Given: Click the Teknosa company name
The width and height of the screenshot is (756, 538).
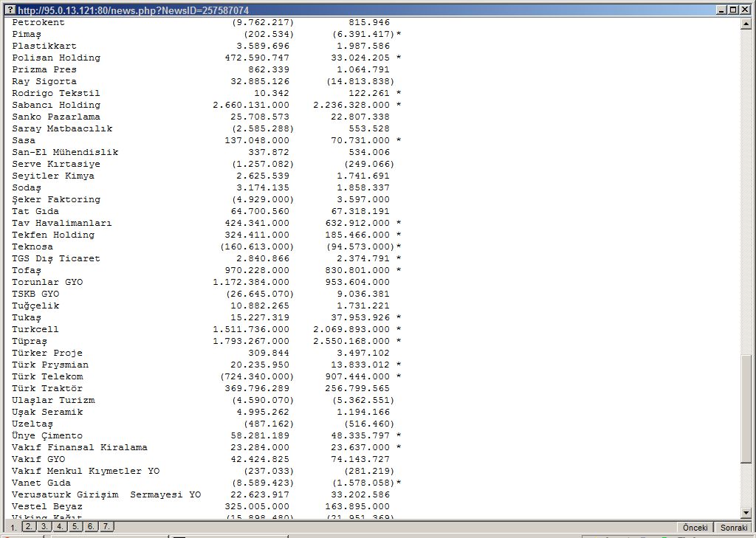Looking at the screenshot, I should (32, 246).
